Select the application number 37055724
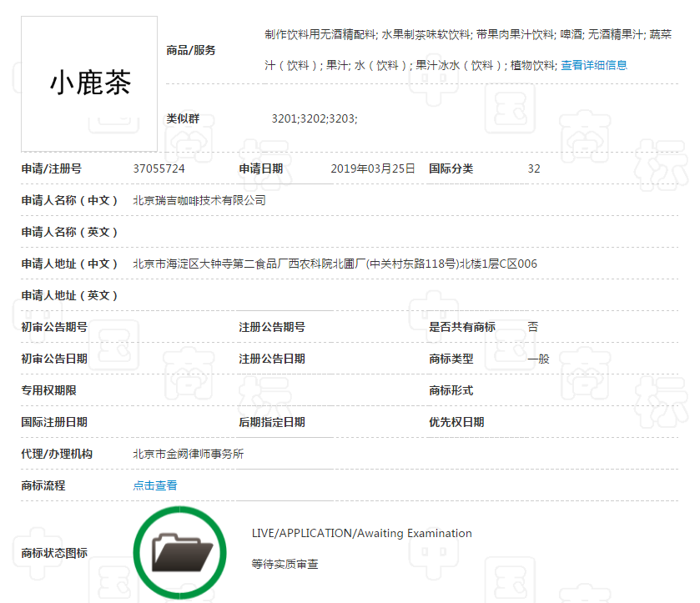Viewport: 700px width, 603px height. tap(160, 168)
